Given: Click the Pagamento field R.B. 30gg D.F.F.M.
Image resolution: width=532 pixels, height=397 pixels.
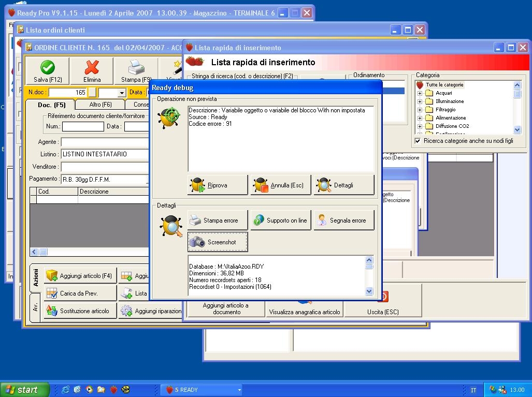Looking at the screenshot, I should pos(105,179).
